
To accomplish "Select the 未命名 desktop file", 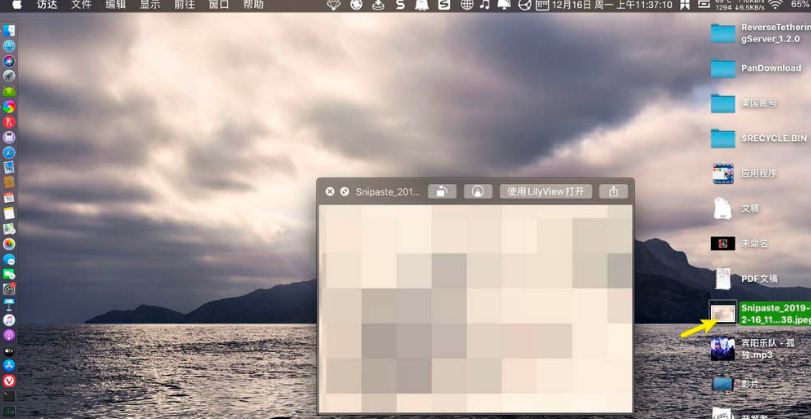I will tap(723, 244).
